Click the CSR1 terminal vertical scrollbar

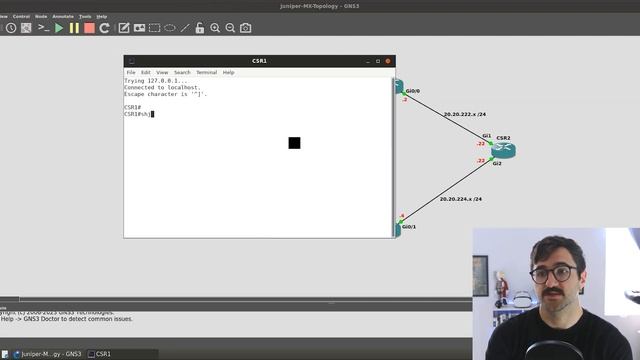[x=393, y=158]
